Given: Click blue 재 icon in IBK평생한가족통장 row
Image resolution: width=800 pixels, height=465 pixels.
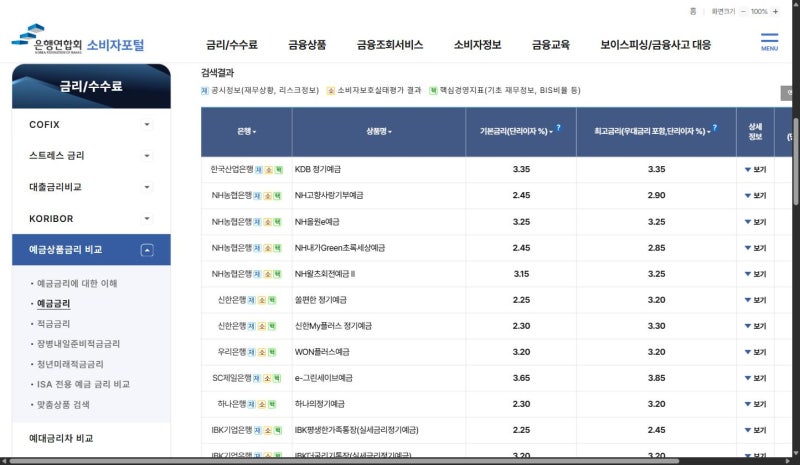Looking at the screenshot, I should [x=257, y=430].
